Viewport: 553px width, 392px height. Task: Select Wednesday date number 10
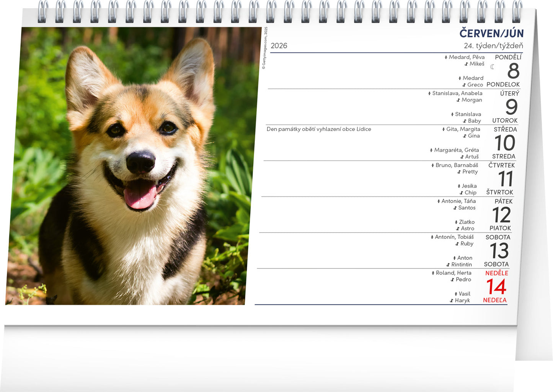coord(505,143)
